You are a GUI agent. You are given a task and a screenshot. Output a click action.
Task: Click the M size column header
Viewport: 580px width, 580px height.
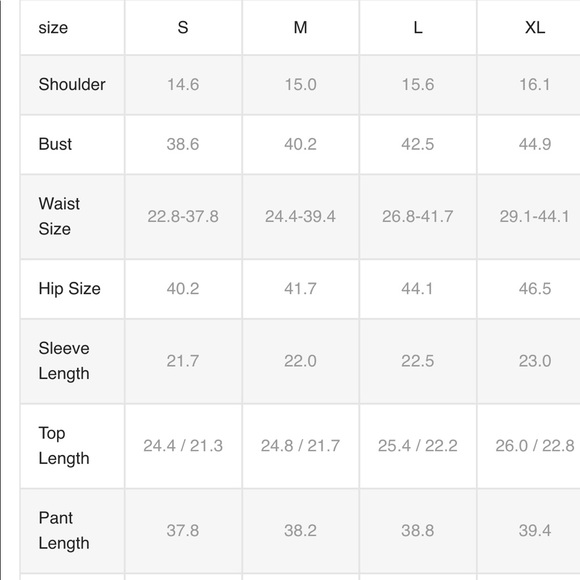300,28
